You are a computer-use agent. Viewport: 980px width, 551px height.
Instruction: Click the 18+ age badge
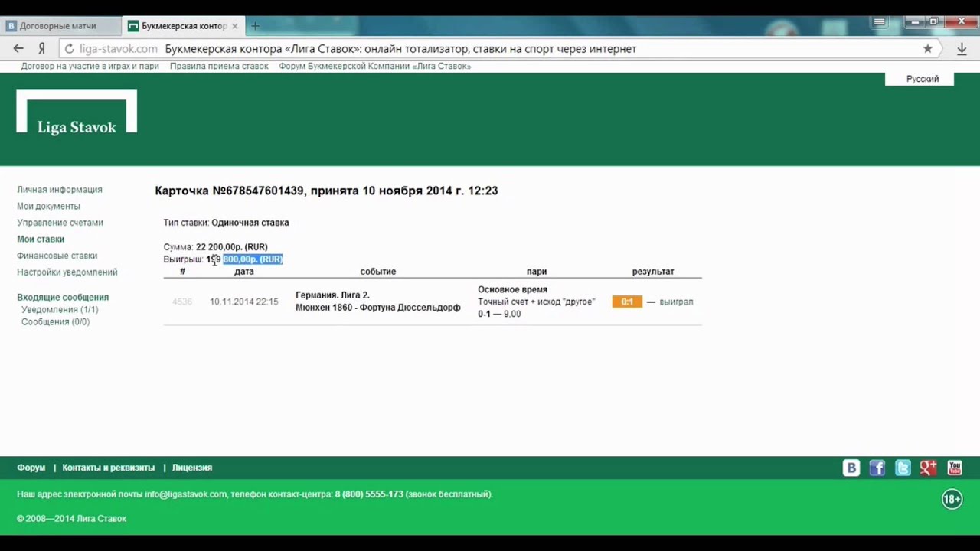click(x=952, y=500)
